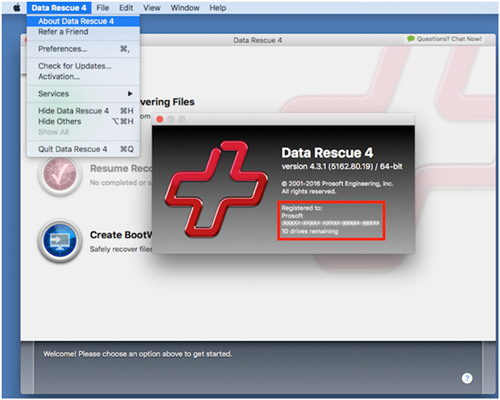Click the Data Rescue 4 window title
500x400 pixels.
pyautogui.click(x=258, y=40)
